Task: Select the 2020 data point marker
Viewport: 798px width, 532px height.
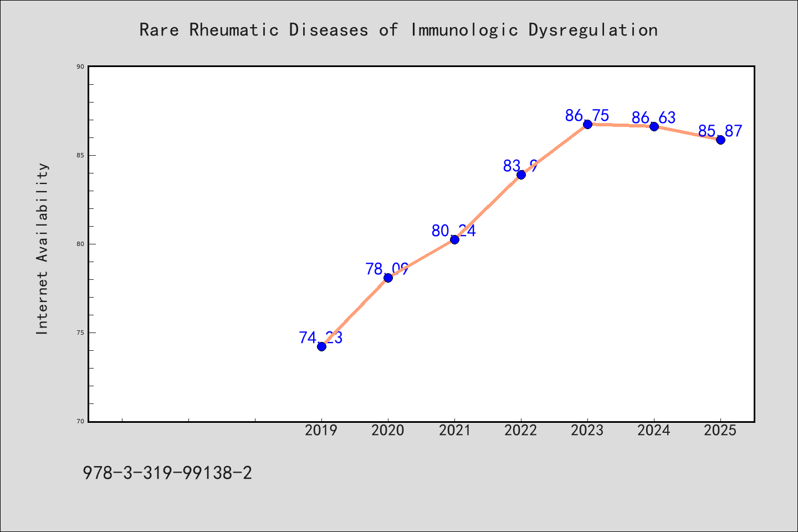Action: (388, 278)
